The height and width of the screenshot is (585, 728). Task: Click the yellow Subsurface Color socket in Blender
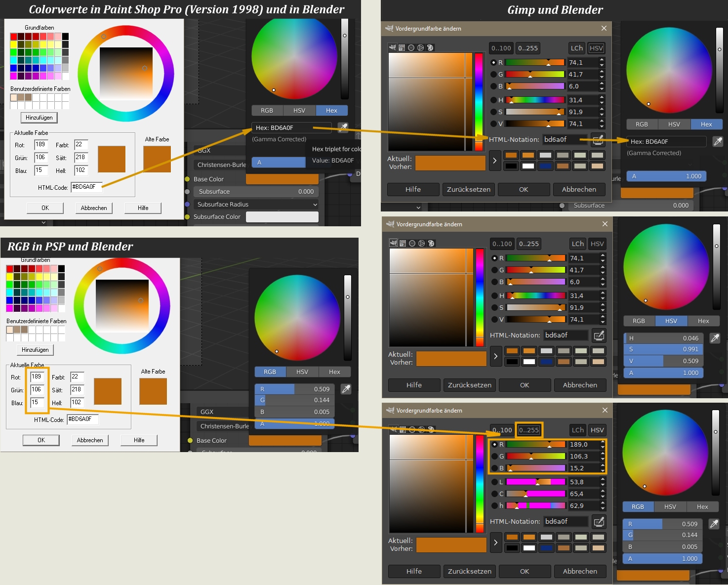click(x=188, y=216)
